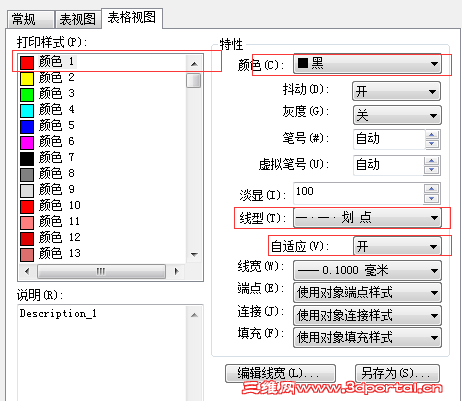Select plot style 颜色 11 text
Viewport: 462px width, 401px height.
[60, 221]
